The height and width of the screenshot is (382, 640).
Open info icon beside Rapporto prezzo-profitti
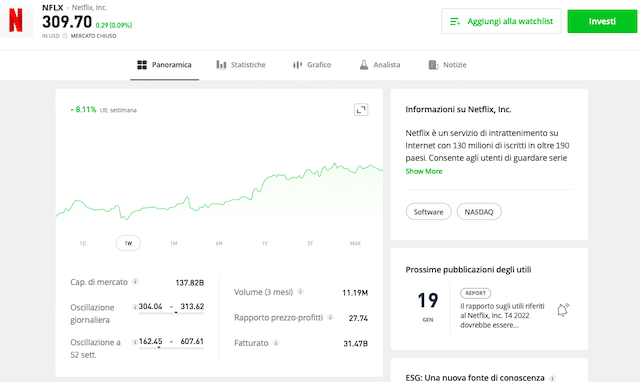[330, 317]
